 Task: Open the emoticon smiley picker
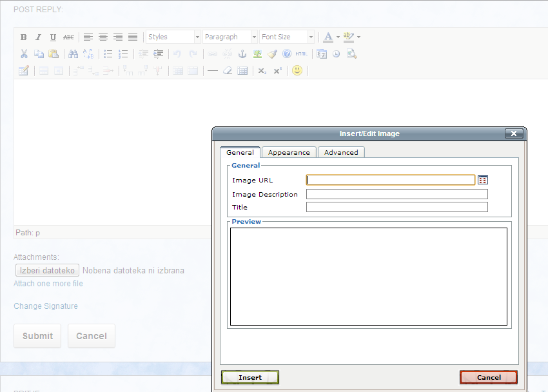(x=297, y=71)
